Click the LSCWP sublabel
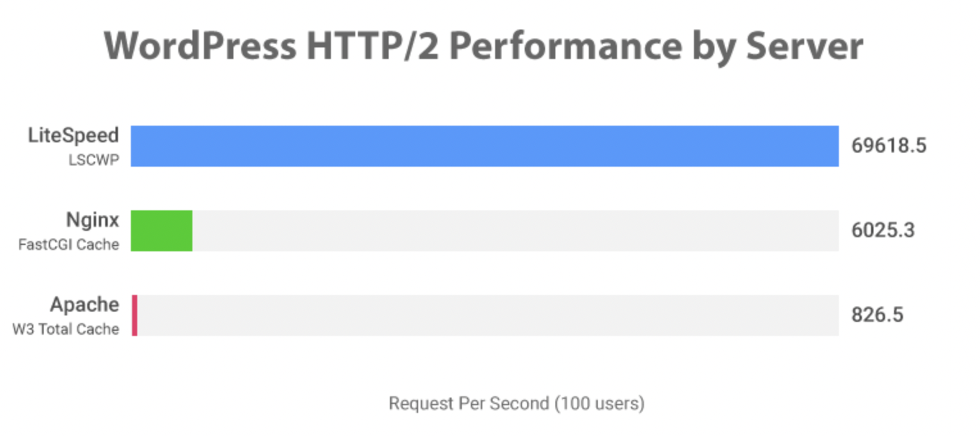 click(x=94, y=160)
